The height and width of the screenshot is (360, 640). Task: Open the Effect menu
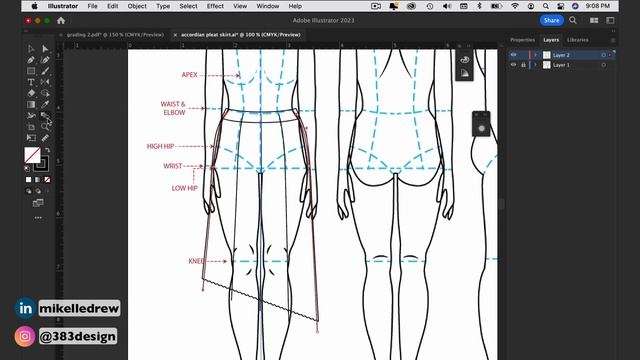pyautogui.click(x=215, y=6)
